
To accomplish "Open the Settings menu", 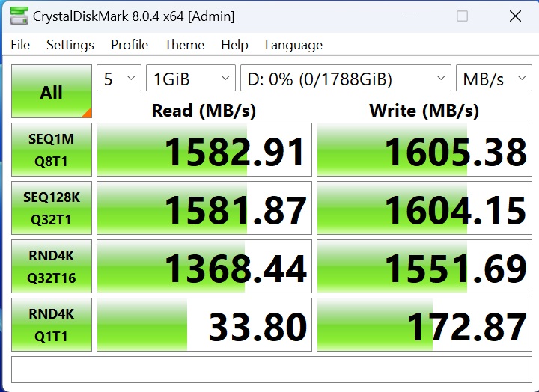I will tap(70, 45).
